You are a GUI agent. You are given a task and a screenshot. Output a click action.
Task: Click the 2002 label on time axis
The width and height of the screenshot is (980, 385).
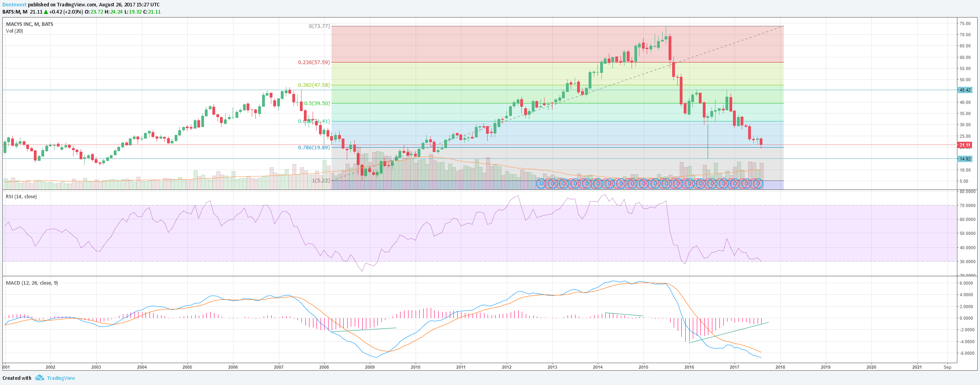click(51, 367)
